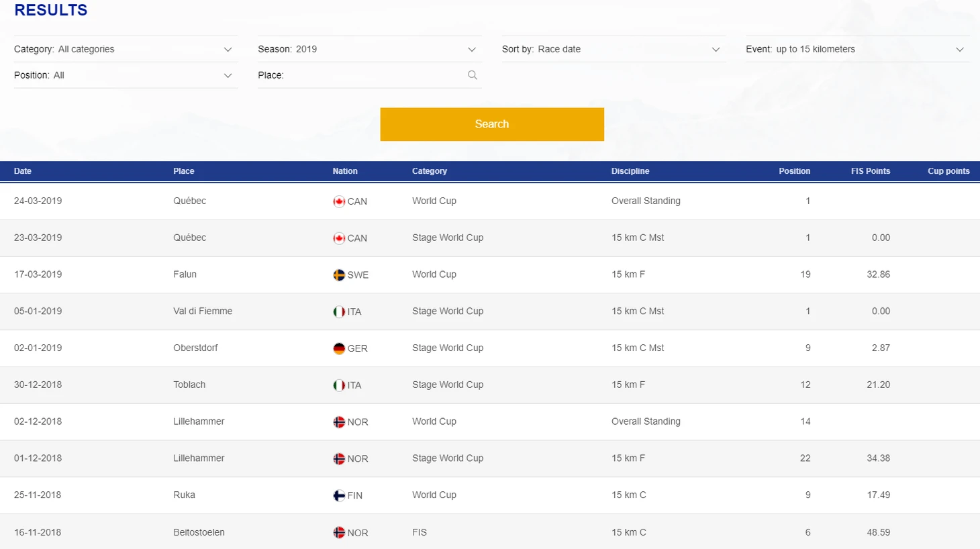Click the Finland flag in Ruka row

click(339, 496)
